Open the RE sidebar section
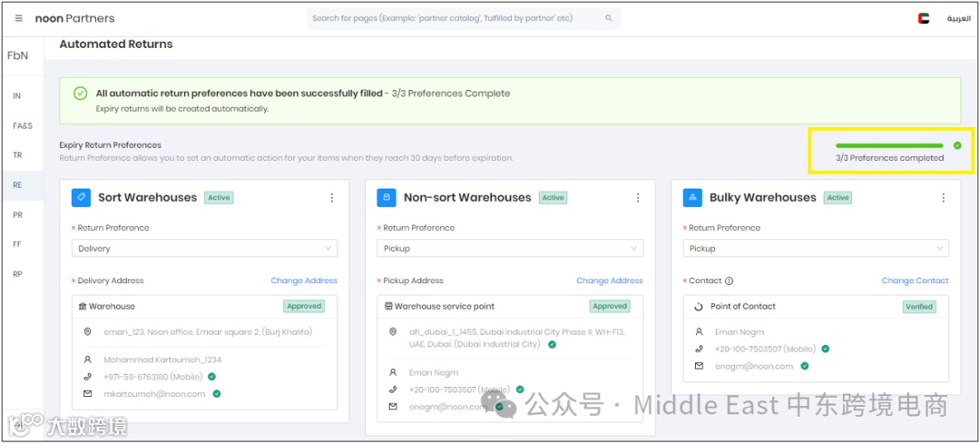The image size is (980, 444). point(17,185)
